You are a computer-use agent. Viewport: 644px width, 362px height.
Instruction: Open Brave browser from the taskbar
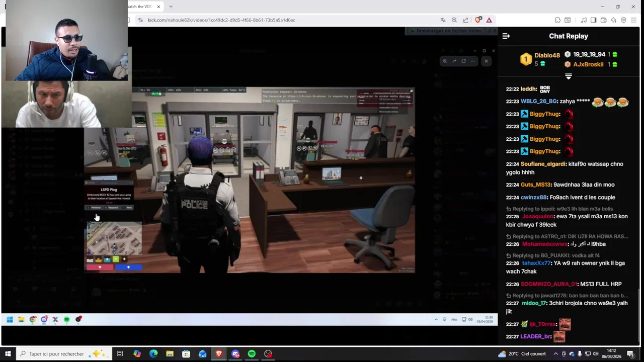219,353
